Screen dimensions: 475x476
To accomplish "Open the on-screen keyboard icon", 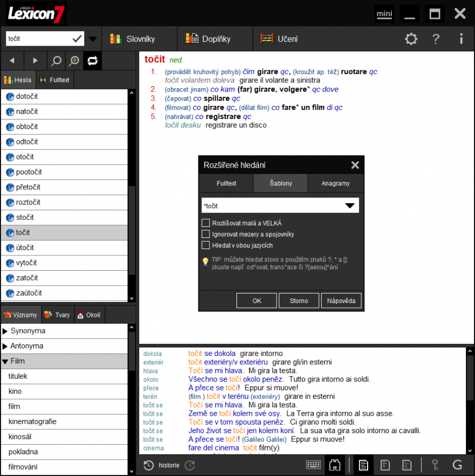I will [x=314, y=465].
